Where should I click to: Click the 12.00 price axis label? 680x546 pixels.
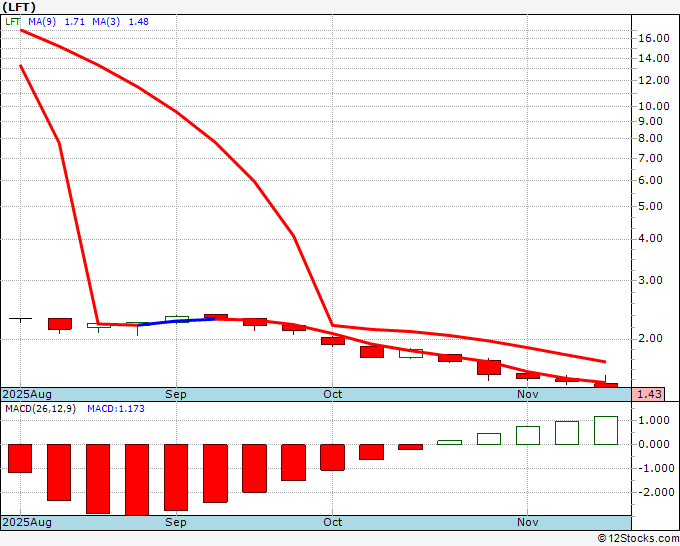coord(654,80)
